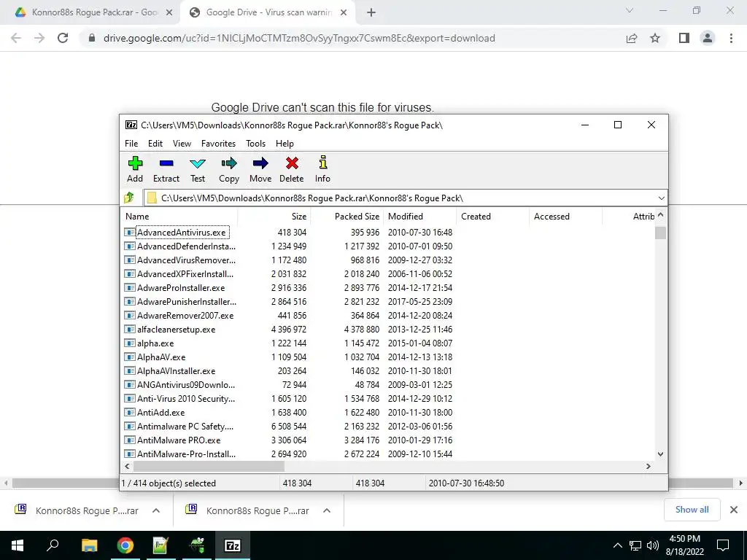Open the Favorites menu

[218, 144]
